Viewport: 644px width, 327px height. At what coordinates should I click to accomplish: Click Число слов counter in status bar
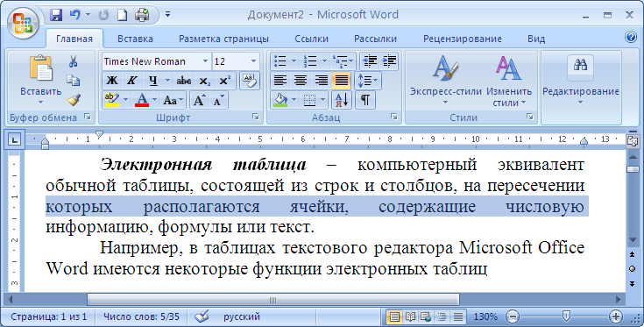coord(141,316)
